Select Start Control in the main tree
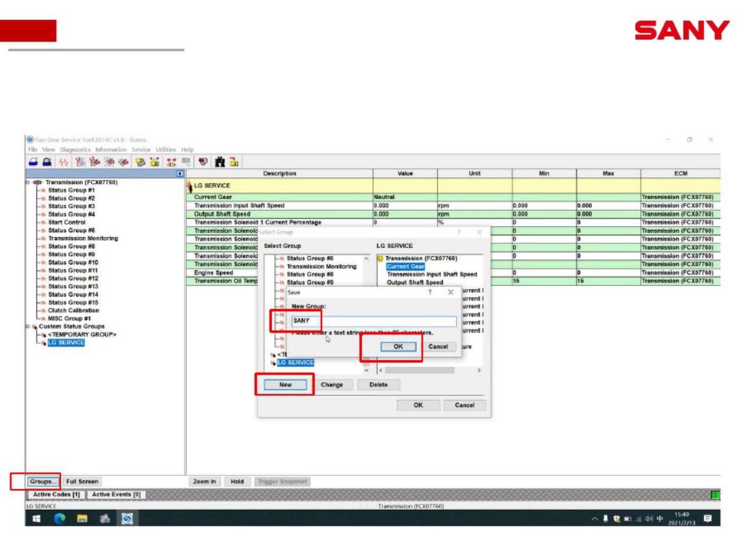The width and height of the screenshot is (747, 560). (x=67, y=222)
